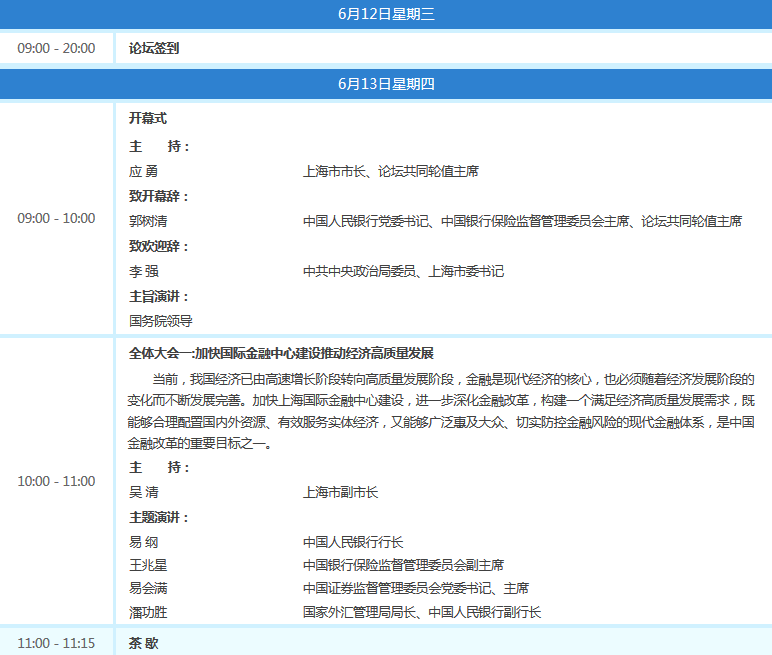This screenshot has height=655, width=772.
Task: Select speaker name 王兆星
Action: click(147, 565)
